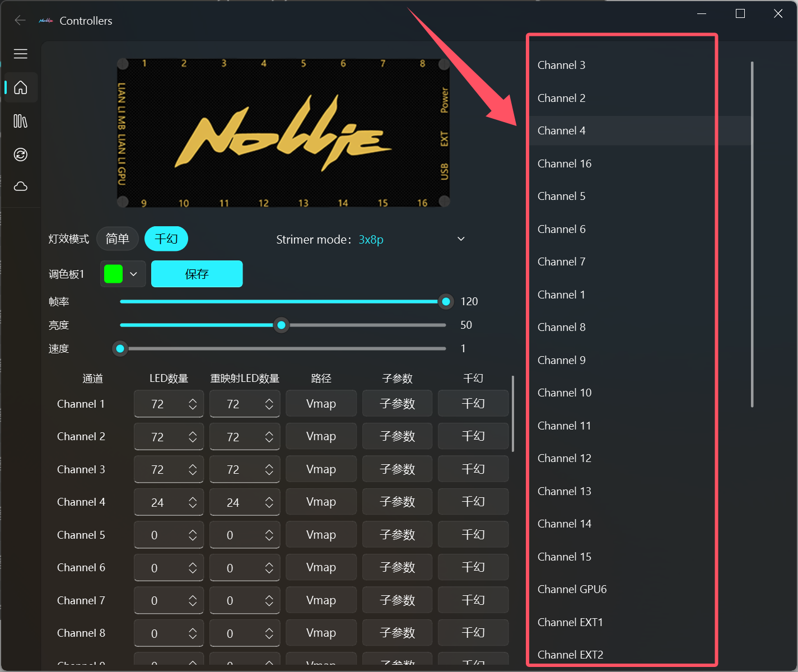Image resolution: width=798 pixels, height=672 pixels.
Task: Open the green palette color dropdown
Action: coord(123,274)
